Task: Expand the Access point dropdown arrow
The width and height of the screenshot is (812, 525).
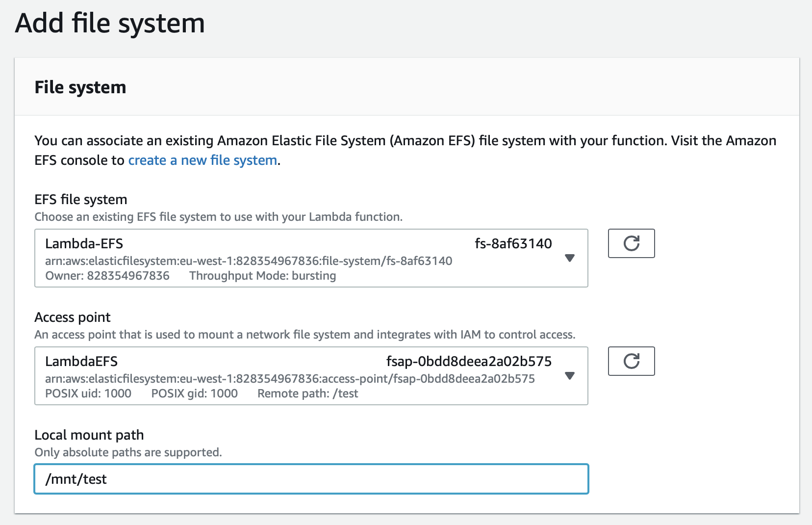Action: (x=569, y=376)
